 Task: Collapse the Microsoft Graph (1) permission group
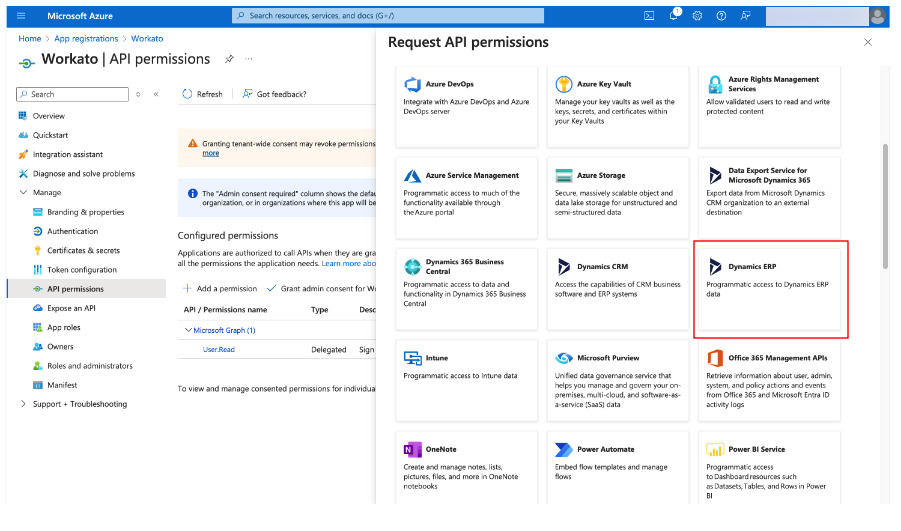pos(187,330)
